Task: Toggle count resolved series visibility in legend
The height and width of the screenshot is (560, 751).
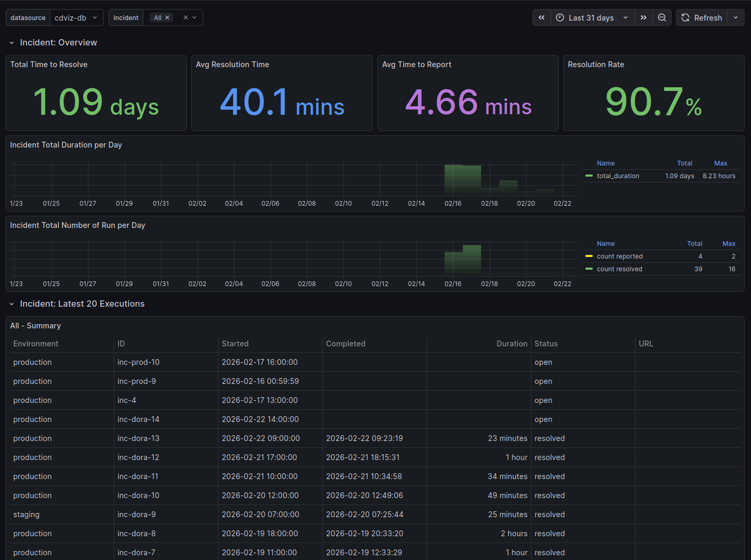Action: click(x=619, y=269)
